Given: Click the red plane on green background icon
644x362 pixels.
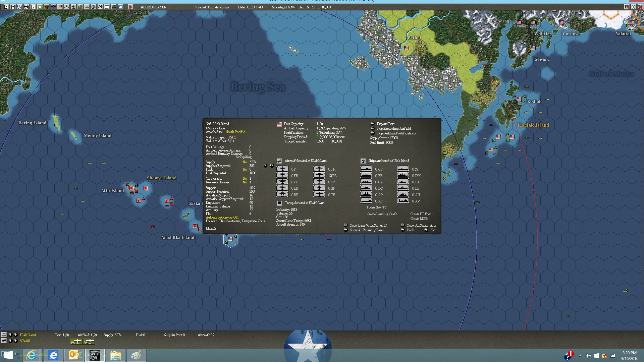Looking at the screenshot, I should (x=47, y=7).
